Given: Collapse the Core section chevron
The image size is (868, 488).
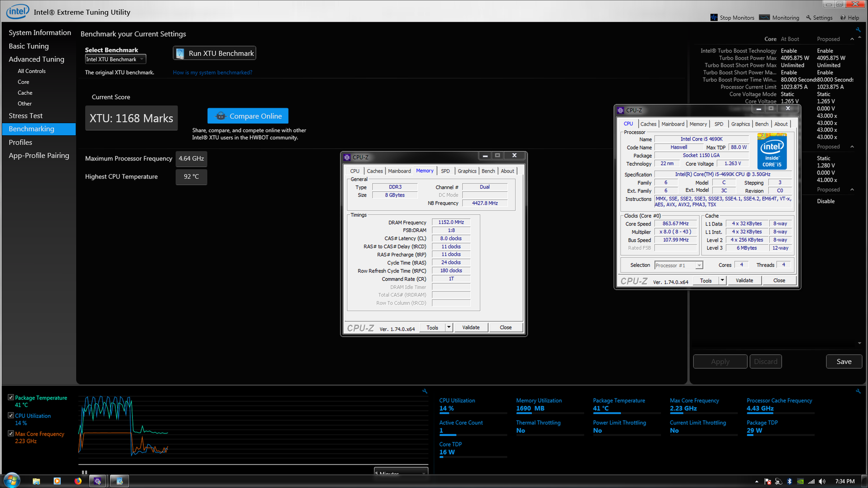Looking at the screenshot, I should pyautogui.click(x=852, y=39).
